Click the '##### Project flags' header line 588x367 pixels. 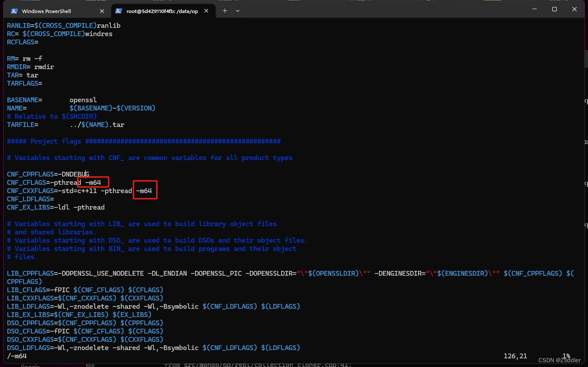[x=144, y=141]
